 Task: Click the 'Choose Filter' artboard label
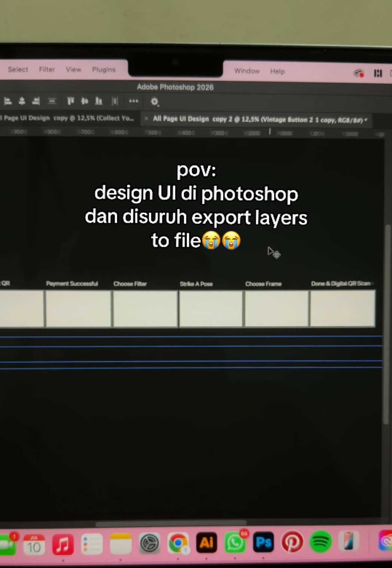(x=130, y=284)
